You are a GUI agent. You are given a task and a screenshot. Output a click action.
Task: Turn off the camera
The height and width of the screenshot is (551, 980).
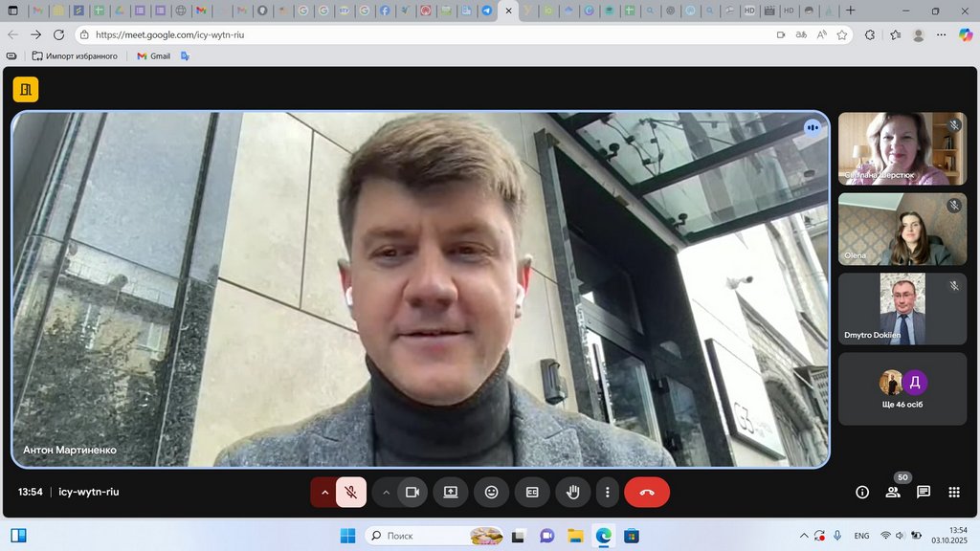tap(412, 492)
